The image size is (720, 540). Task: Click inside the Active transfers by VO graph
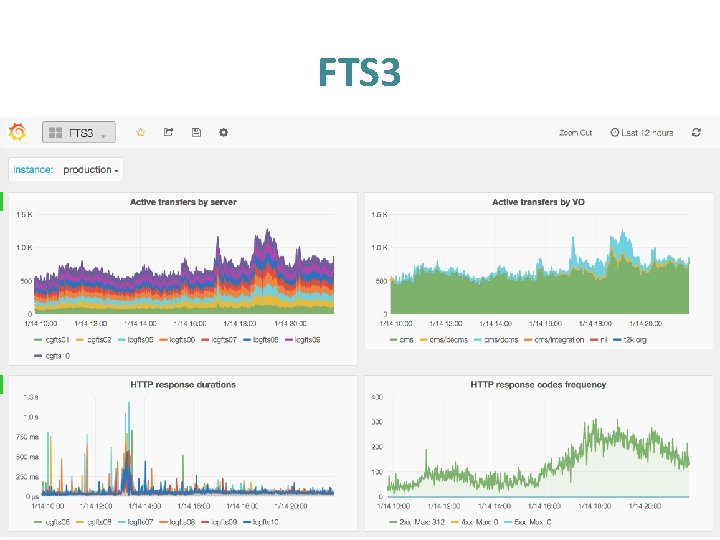540,264
